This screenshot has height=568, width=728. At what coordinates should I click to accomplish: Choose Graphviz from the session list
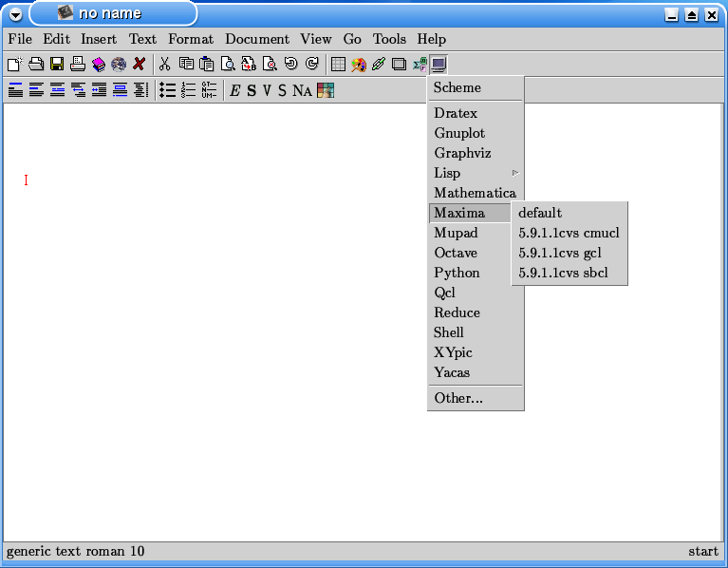[x=476, y=153]
